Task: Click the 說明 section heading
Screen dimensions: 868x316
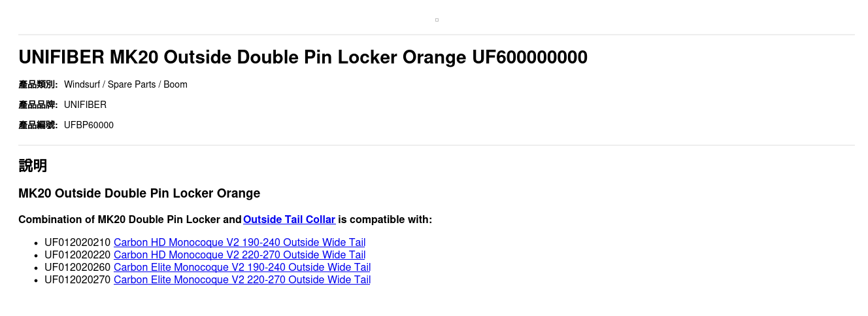Action: point(33,166)
